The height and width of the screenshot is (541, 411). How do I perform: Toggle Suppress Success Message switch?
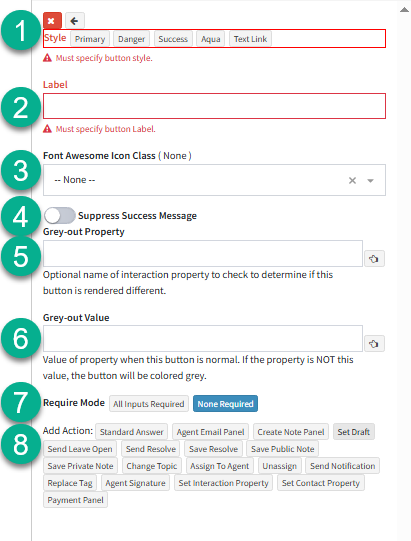60,216
